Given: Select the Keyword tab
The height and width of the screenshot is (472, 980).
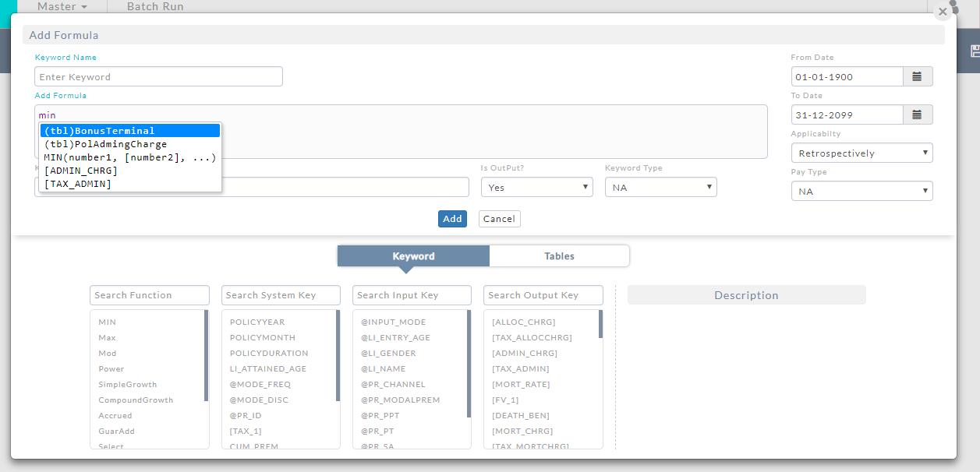Looking at the screenshot, I should point(413,256).
